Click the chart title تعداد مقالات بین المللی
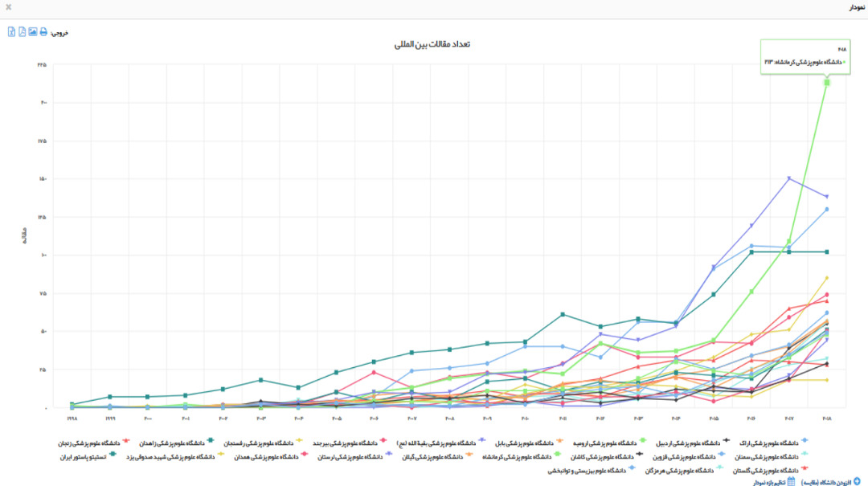868x486 pixels. pyautogui.click(x=432, y=44)
